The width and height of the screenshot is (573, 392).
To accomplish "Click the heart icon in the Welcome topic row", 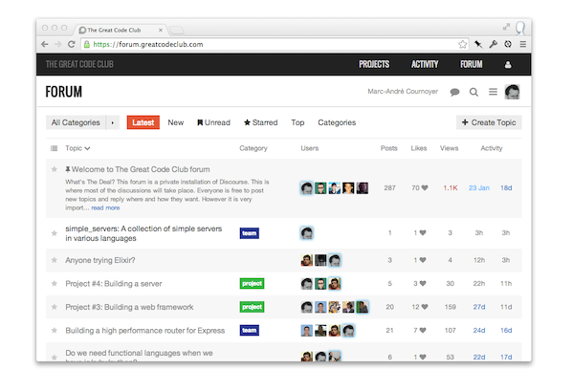I will point(425,187).
